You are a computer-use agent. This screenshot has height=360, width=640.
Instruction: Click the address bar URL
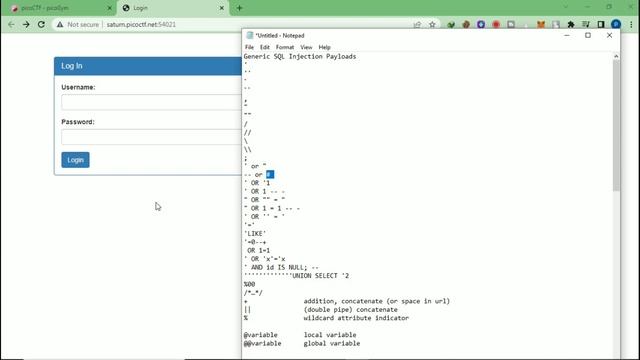(x=141, y=24)
